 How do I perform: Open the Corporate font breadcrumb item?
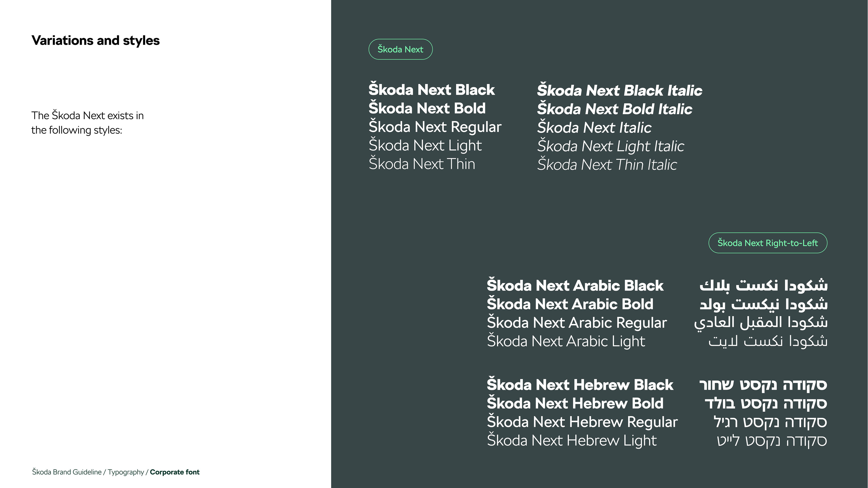[x=175, y=472]
